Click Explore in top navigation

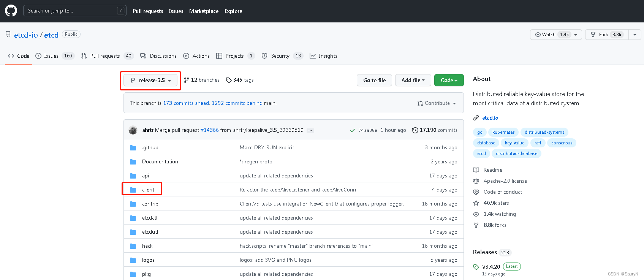[233, 11]
